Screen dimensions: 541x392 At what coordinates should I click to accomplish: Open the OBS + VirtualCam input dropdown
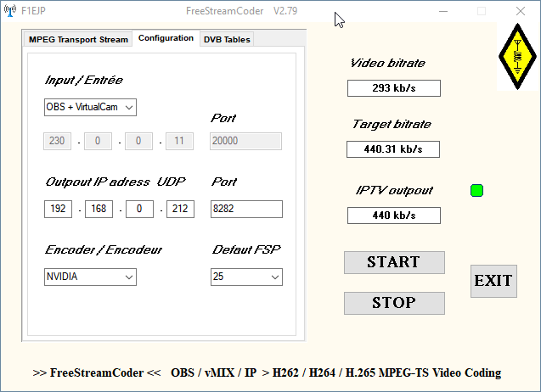90,107
